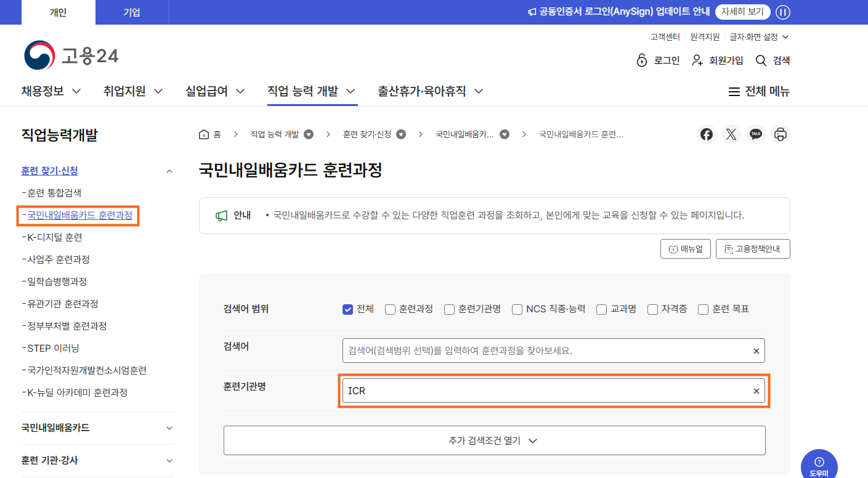Check the 훈련과정 checkbox
This screenshot has width=868, height=478.
point(390,309)
